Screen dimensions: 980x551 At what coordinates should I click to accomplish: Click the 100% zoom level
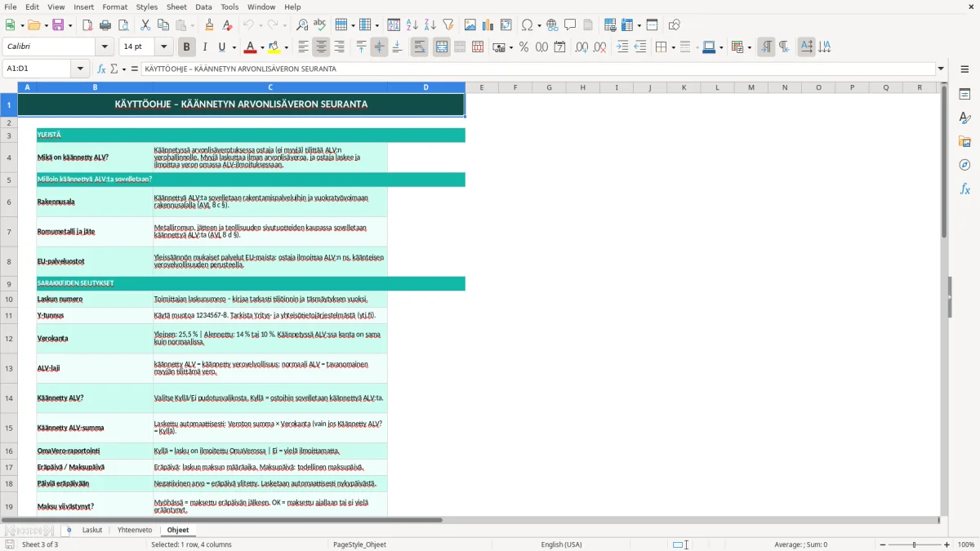[x=966, y=544]
